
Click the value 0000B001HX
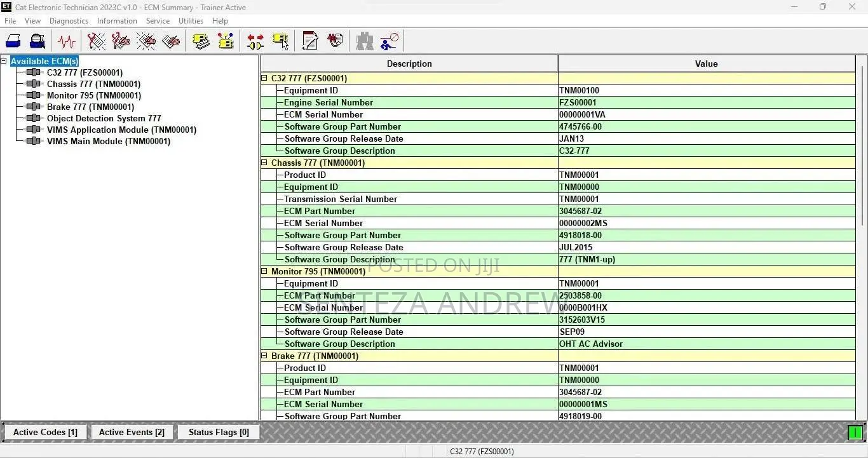click(x=583, y=307)
